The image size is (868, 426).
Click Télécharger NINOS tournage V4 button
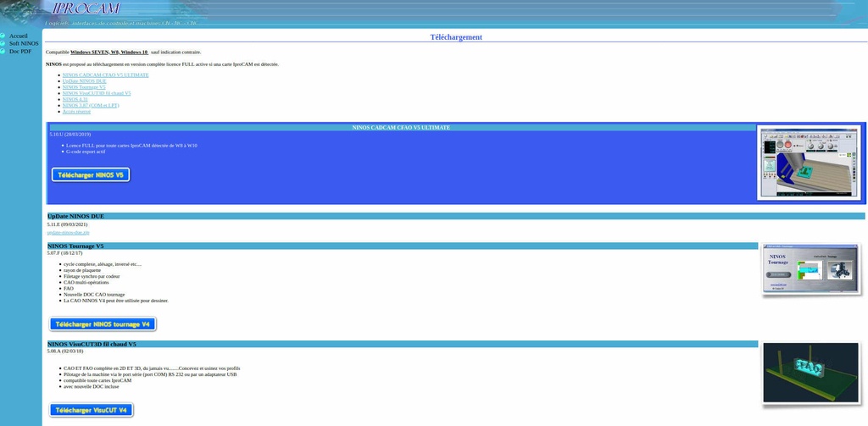(x=103, y=324)
